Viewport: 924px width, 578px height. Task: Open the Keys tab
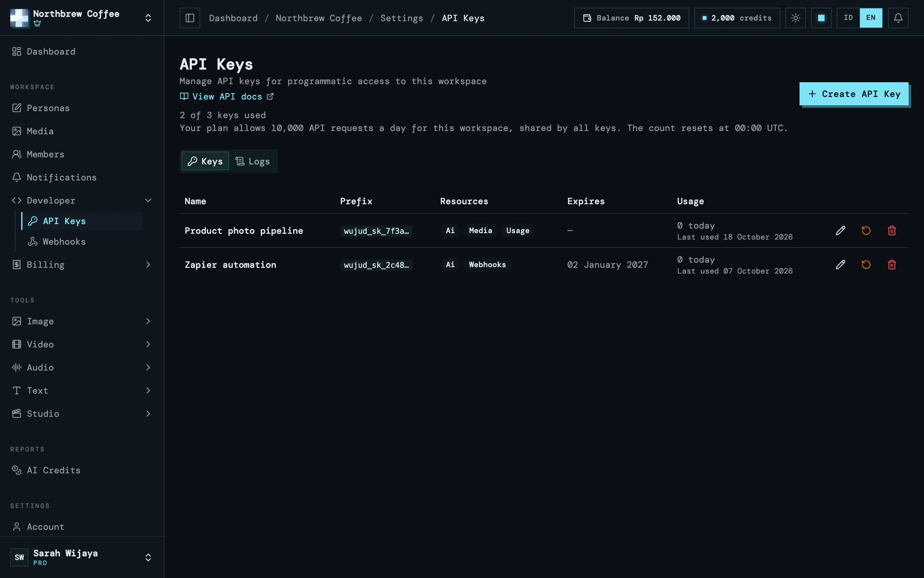tap(205, 161)
